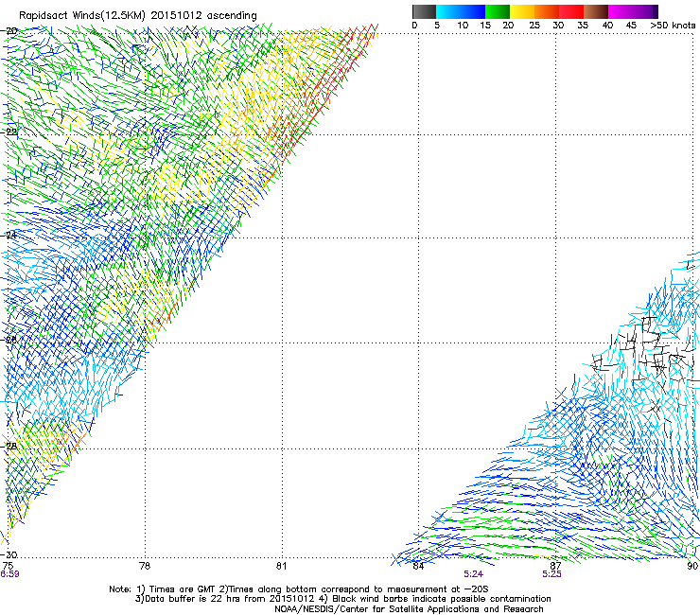Click the orange 25-30 knots legend segment
700x615 pixels.
tap(547, 11)
